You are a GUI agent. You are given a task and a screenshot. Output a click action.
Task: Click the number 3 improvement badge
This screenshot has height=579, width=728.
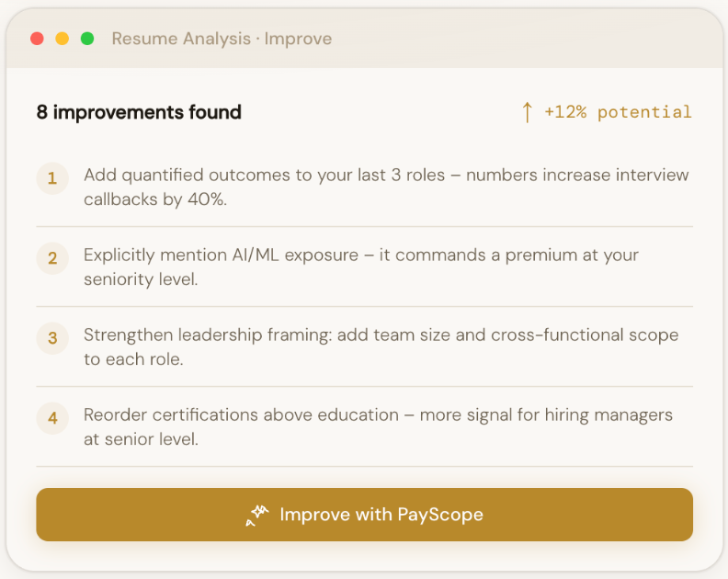click(x=52, y=338)
